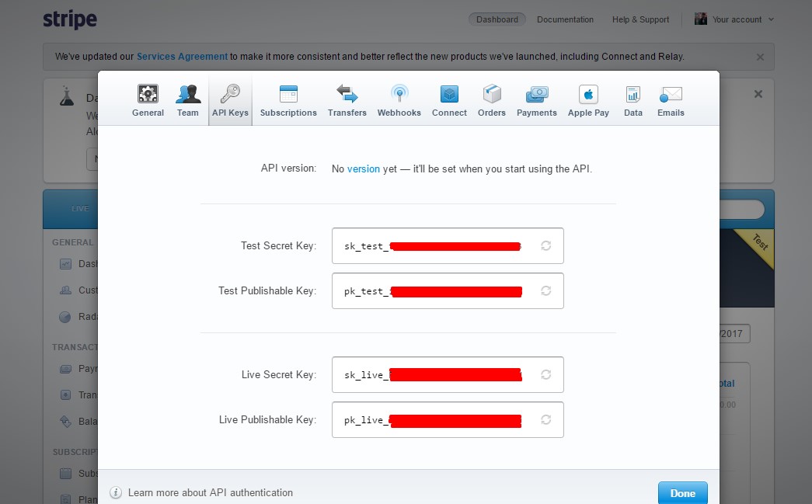This screenshot has width=812, height=504.
Task: Close the panel behind the dialog
Action: coord(758,94)
